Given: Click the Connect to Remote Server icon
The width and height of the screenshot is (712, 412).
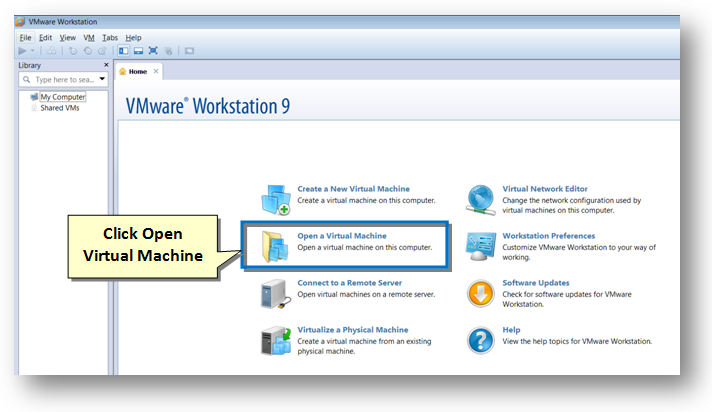Looking at the screenshot, I should pyautogui.click(x=276, y=294).
